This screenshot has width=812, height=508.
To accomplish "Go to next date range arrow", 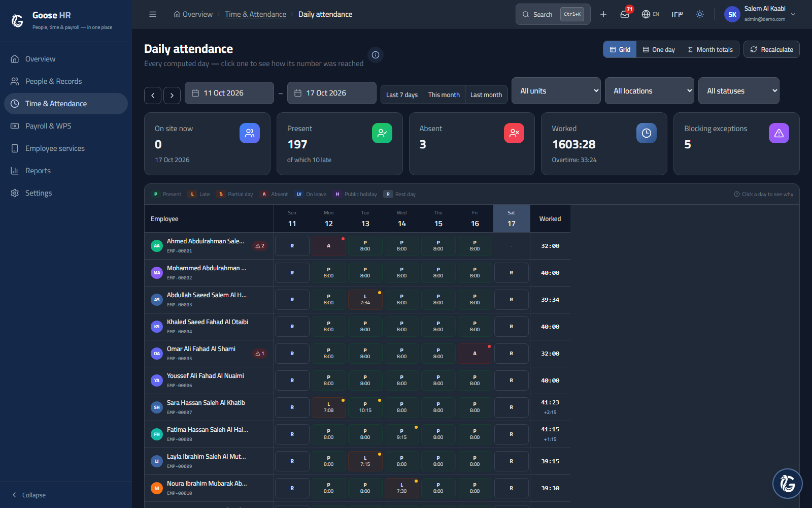I will [x=172, y=96].
